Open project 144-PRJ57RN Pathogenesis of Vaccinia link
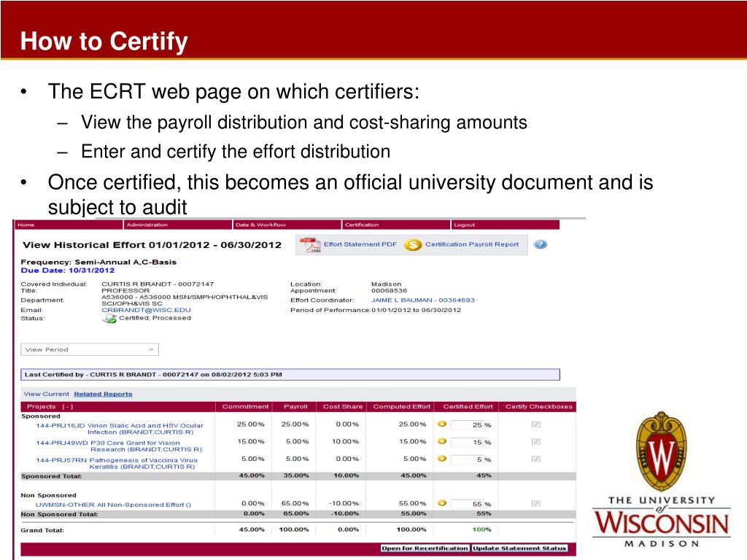747x560 pixels. point(117,463)
